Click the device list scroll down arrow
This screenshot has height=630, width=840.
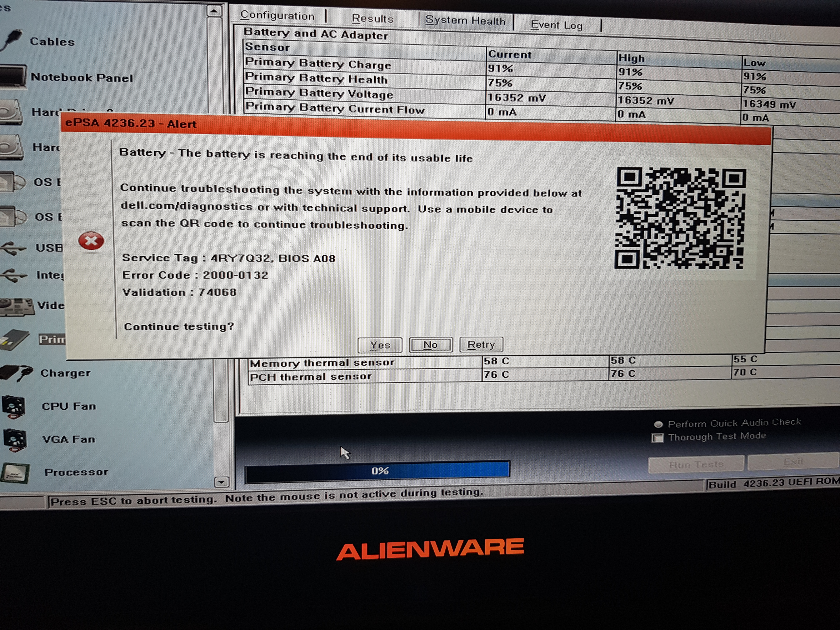tap(221, 482)
